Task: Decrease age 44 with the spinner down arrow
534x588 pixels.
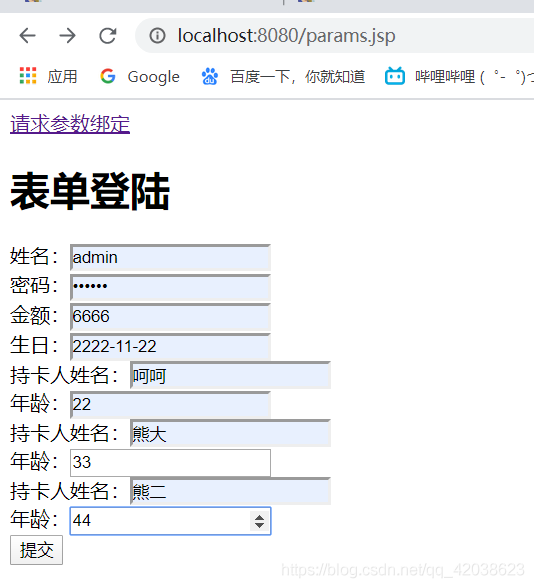Action: tap(259, 525)
